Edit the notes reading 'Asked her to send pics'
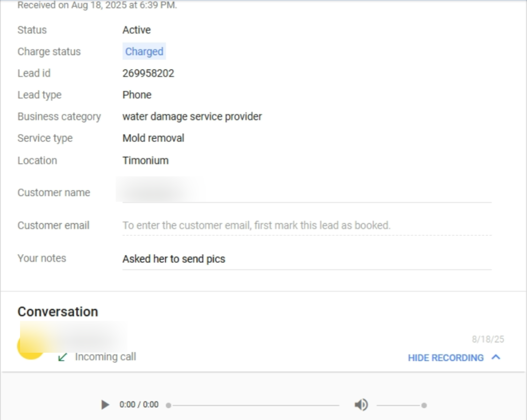527x420 pixels. coord(174,259)
